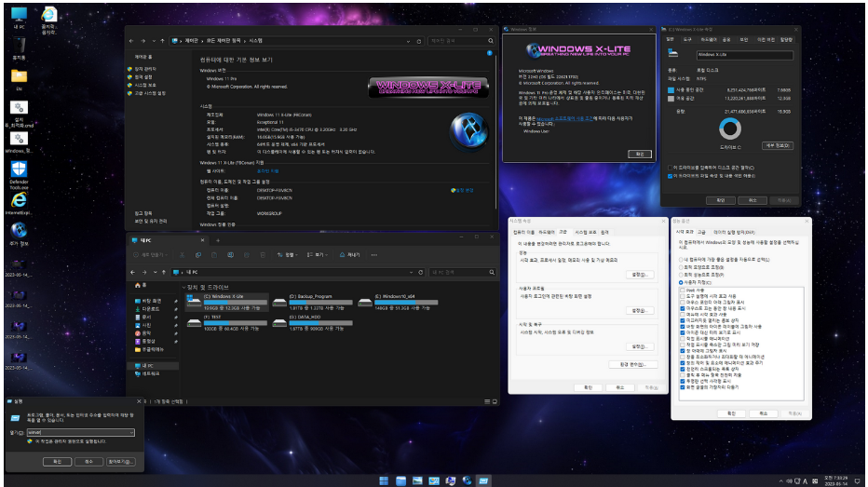Image resolution: width=868 pixels, height=487 pixels.
Task: Open the Defender Tools.exe desktop icon
Action: pos(19,175)
